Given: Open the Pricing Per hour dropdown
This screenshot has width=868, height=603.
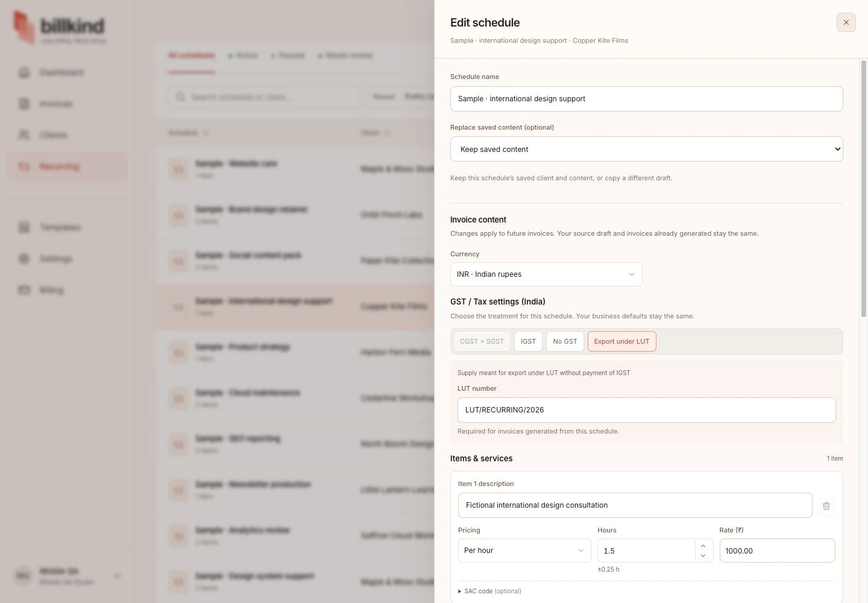Looking at the screenshot, I should (524, 551).
